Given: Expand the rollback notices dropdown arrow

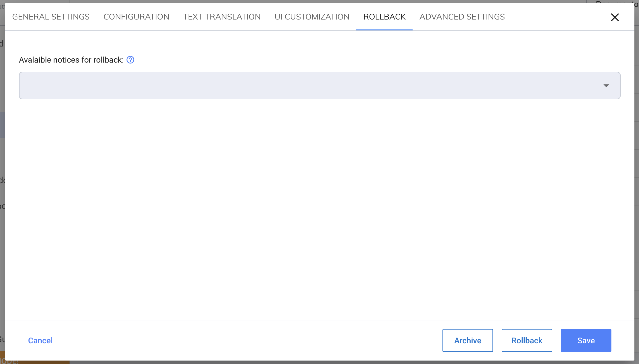Looking at the screenshot, I should click(x=606, y=86).
